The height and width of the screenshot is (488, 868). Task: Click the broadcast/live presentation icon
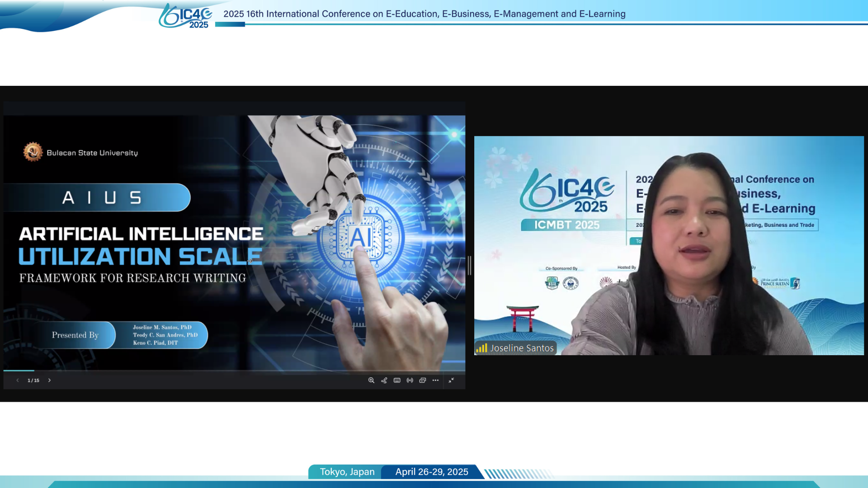coord(410,380)
